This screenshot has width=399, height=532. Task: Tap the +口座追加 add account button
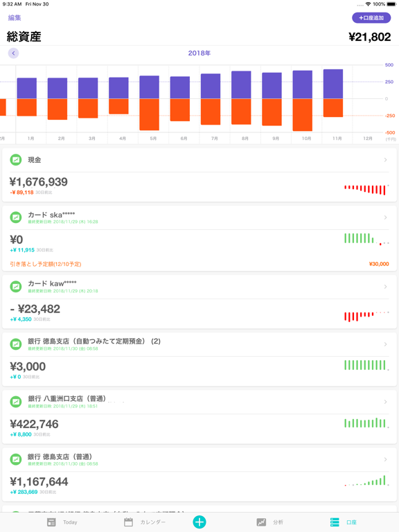tap(371, 17)
